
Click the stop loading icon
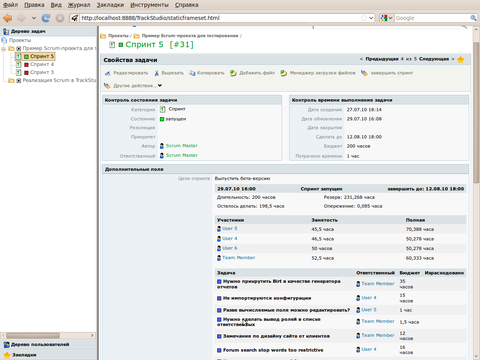click(x=60, y=18)
